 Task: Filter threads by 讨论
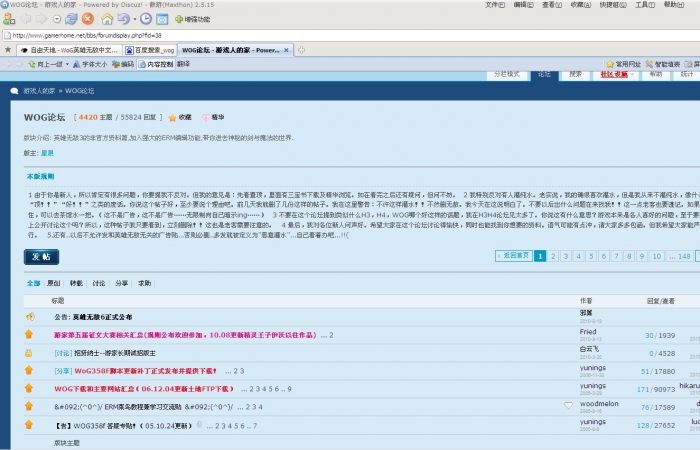tap(99, 283)
